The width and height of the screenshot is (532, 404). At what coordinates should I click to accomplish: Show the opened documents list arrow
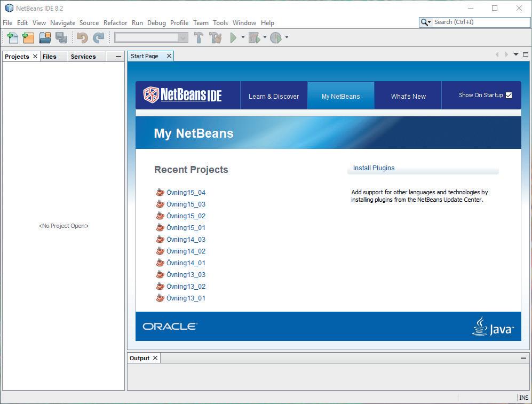pyautogui.click(x=516, y=54)
